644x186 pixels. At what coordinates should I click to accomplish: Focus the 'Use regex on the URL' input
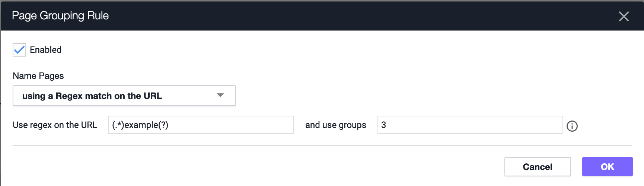[x=201, y=125]
